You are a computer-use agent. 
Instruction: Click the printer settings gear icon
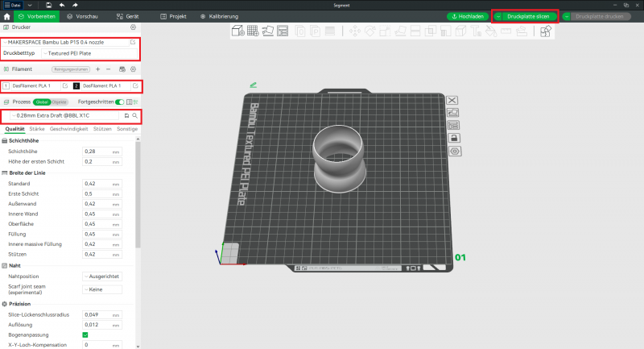[133, 27]
